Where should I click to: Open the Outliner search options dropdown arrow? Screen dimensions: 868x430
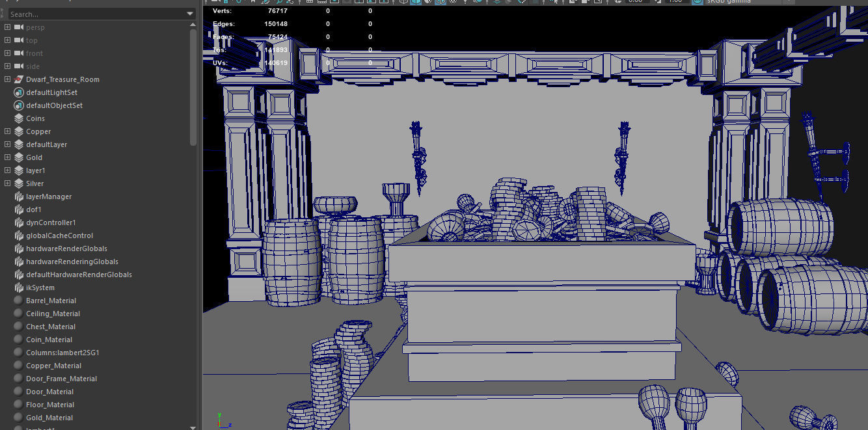[x=189, y=14]
